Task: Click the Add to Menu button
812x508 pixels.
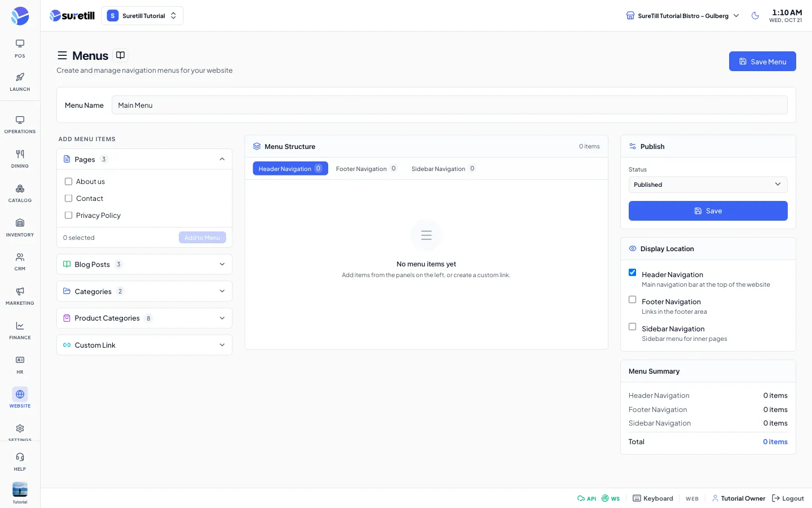Action: (x=202, y=238)
